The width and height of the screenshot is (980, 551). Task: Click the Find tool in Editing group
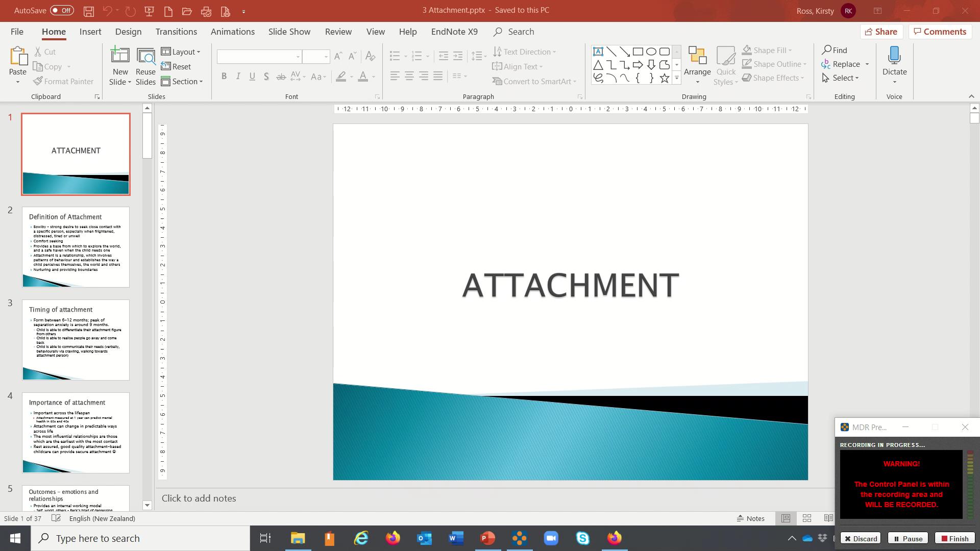[836, 50]
